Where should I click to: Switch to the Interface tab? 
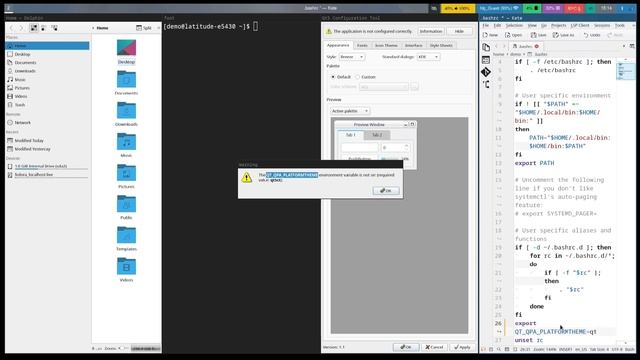pyautogui.click(x=413, y=45)
